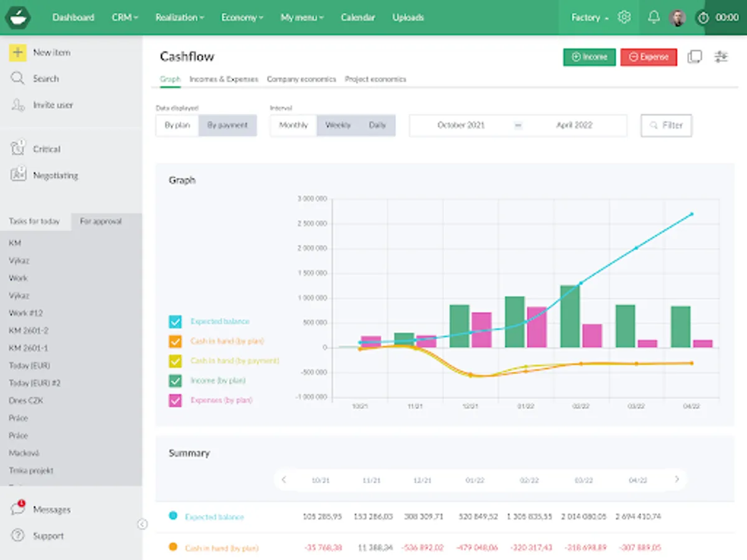Start the 00:00 time tracker
The width and height of the screenshot is (747, 560).
coord(718,17)
